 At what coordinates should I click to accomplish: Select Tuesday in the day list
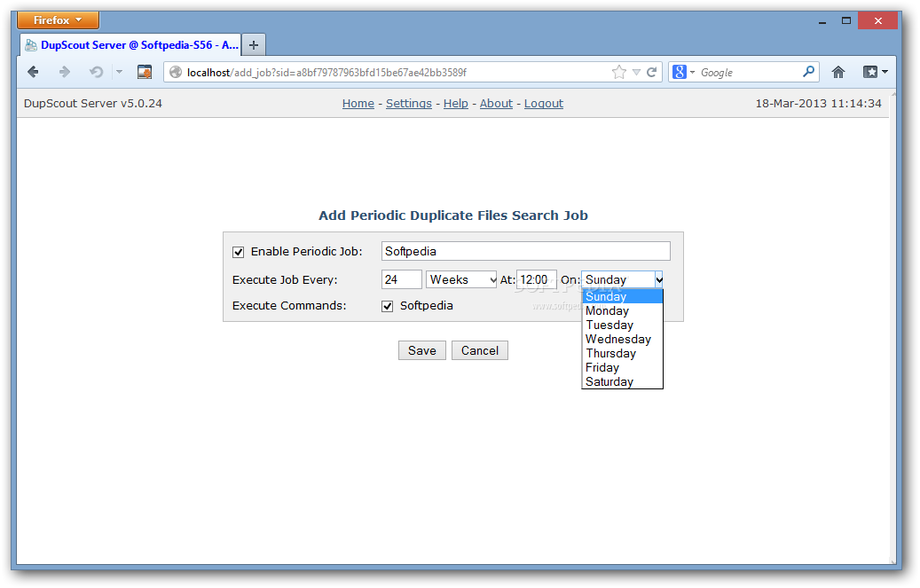(622, 325)
